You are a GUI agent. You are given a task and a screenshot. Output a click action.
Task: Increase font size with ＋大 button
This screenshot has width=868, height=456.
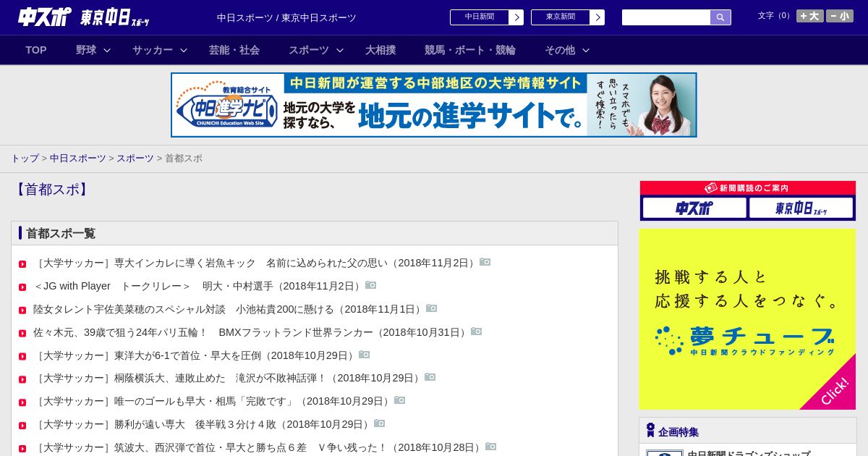click(x=810, y=16)
